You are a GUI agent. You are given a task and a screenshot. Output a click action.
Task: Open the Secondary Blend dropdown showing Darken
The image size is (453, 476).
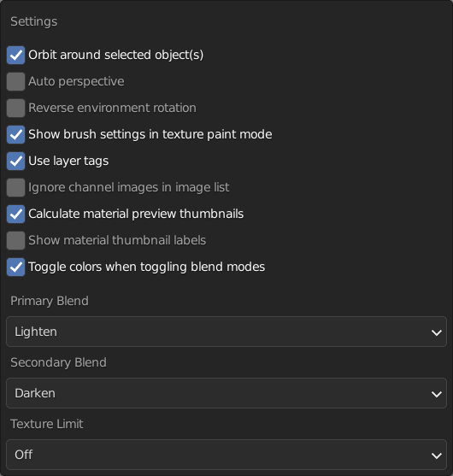click(x=226, y=393)
